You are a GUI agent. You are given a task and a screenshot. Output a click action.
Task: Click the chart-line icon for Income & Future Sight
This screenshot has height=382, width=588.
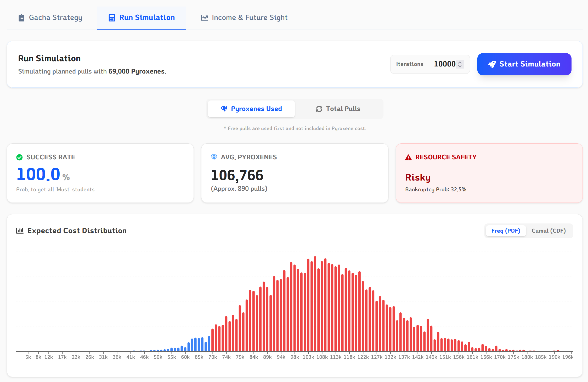204,18
